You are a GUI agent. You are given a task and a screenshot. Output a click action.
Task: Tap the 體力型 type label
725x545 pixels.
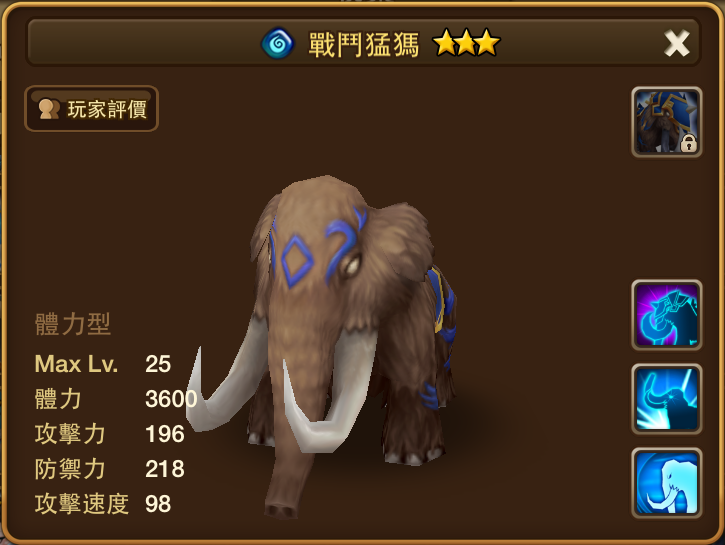point(73,324)
